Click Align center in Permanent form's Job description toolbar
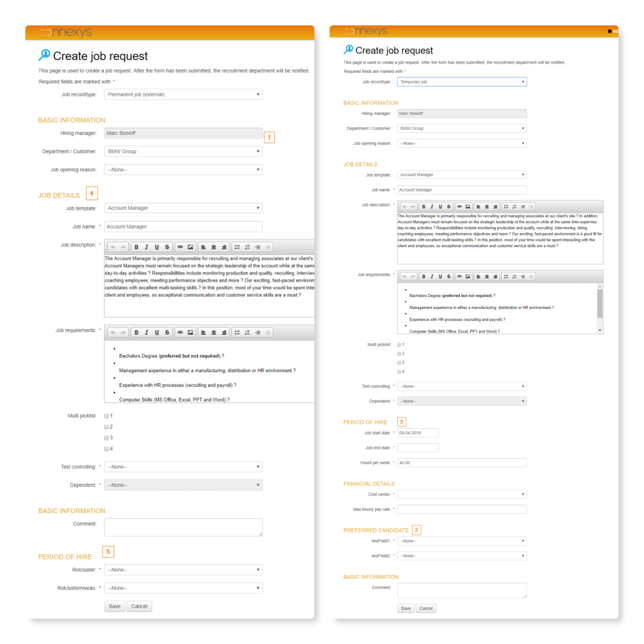The width and height of the screenshot is (644, 644). [214, 247]
